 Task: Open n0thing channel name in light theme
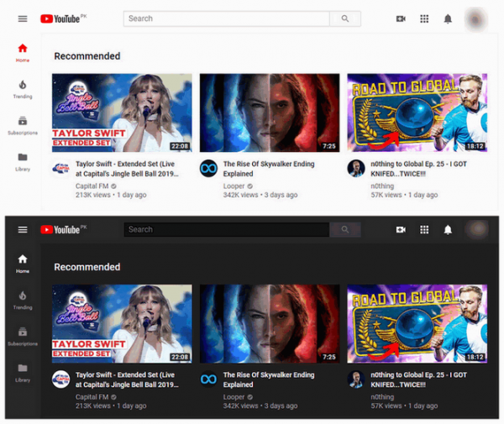(382, 186)
